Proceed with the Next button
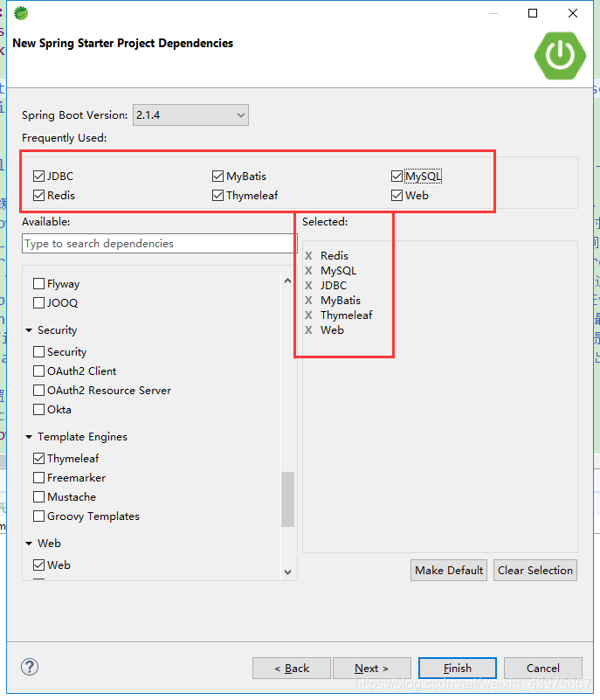The height and width of the screenshot is (700, 600). pyautogui.click(x=371, y=669)
